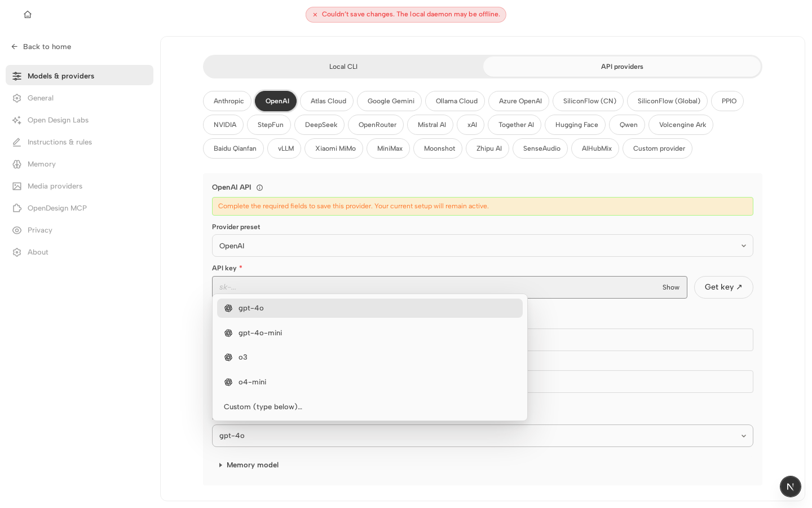Viewport: 812px width, 508px height.
Task: Select the DeepSeek provider chip
Action: click(x=320, y=125)
